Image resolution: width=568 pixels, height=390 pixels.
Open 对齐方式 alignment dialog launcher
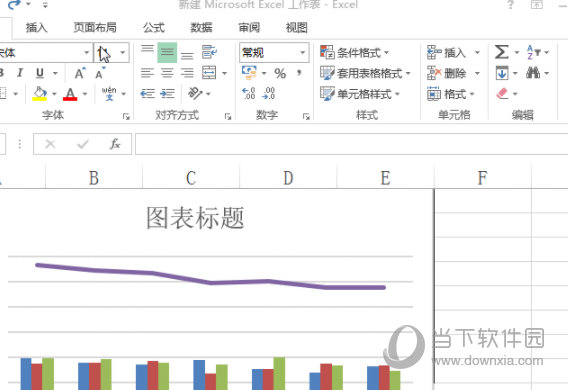[x=228, y=116]
